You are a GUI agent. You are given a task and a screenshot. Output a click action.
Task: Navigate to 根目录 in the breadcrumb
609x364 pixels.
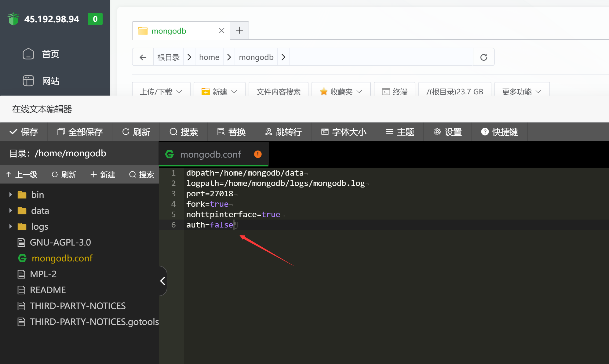pos(168,57)
